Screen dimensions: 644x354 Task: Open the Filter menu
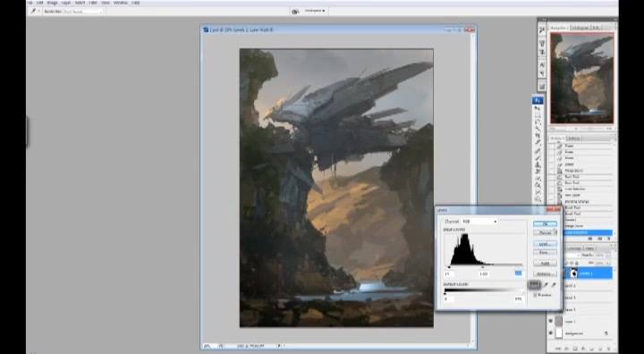(x=93, y=3)
